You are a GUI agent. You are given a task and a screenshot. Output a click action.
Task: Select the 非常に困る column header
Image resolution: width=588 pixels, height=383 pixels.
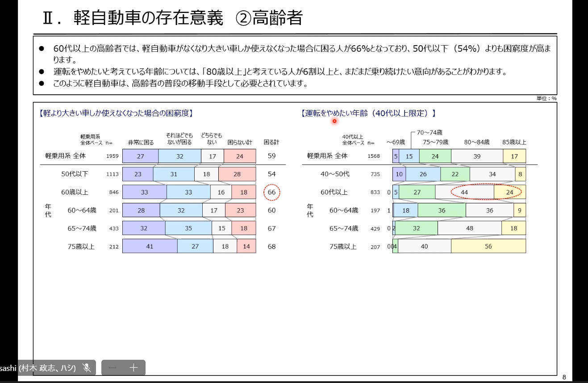click(x=141, y=142)
